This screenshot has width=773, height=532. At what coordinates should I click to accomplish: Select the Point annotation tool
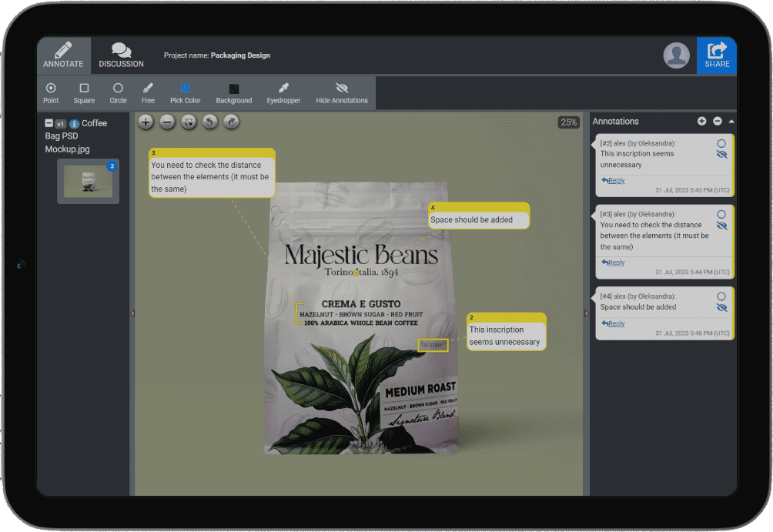pos(51,92)
